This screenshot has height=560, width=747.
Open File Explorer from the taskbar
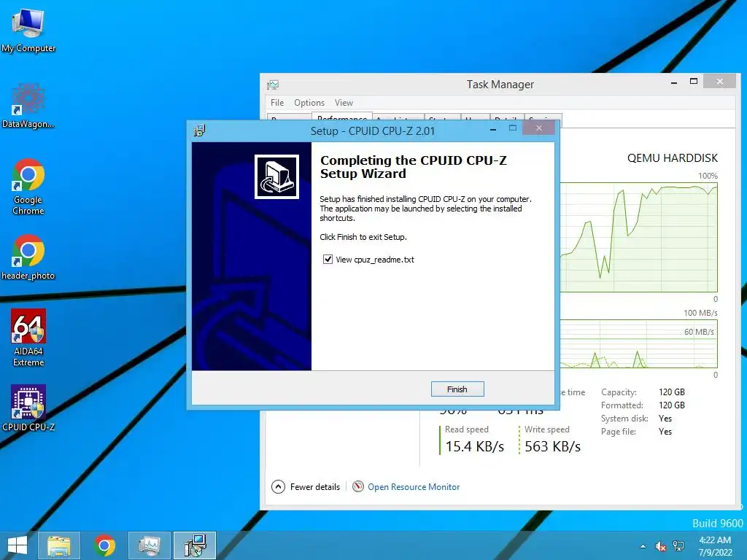pyautogui.click(x=59, y=545)
